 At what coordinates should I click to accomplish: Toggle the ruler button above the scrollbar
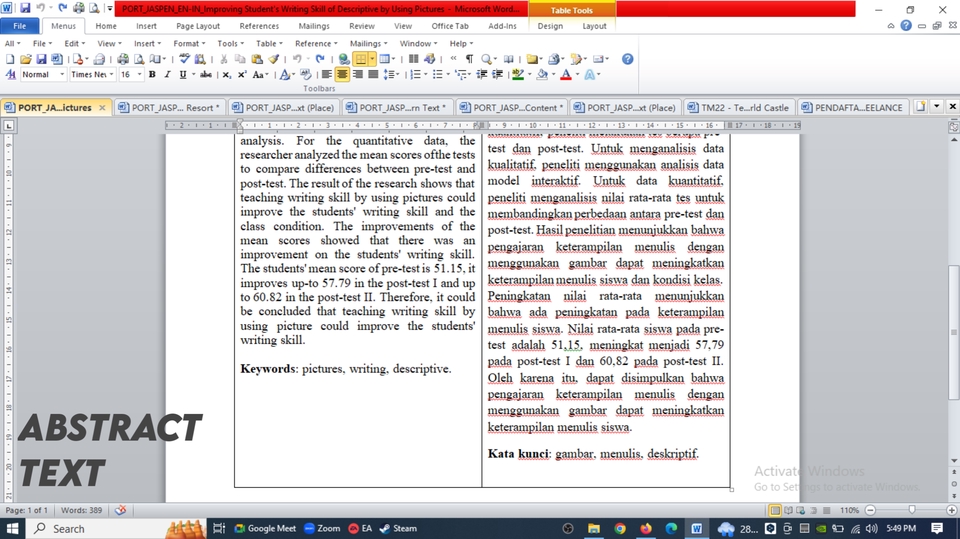953,127
